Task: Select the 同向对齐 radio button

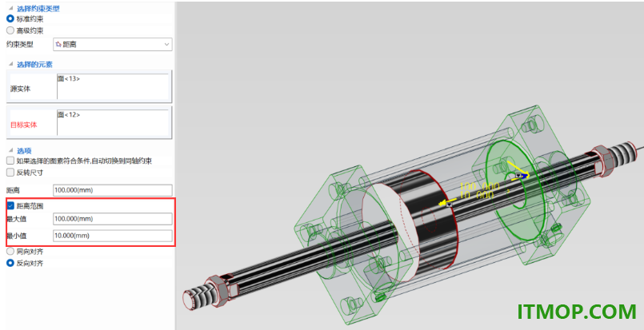Action: [x=10, y=251]
